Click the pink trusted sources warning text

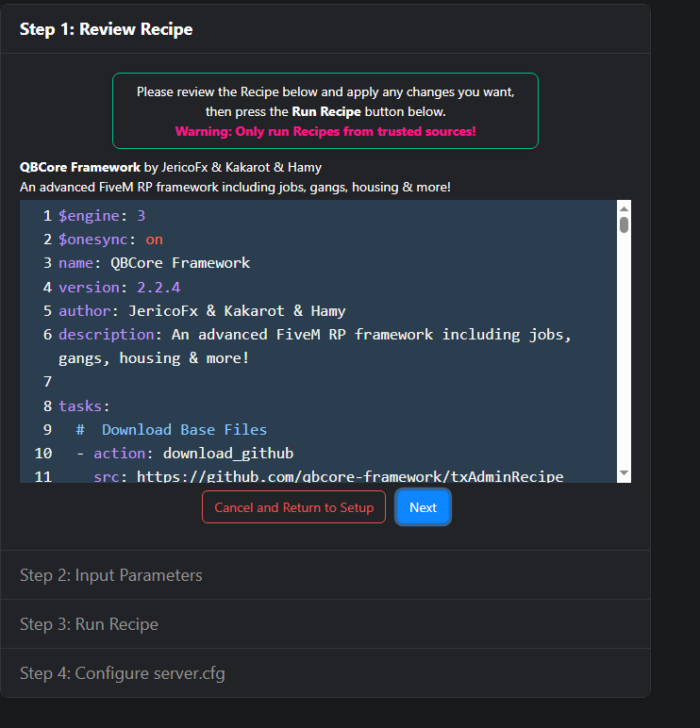pos(325,131)
